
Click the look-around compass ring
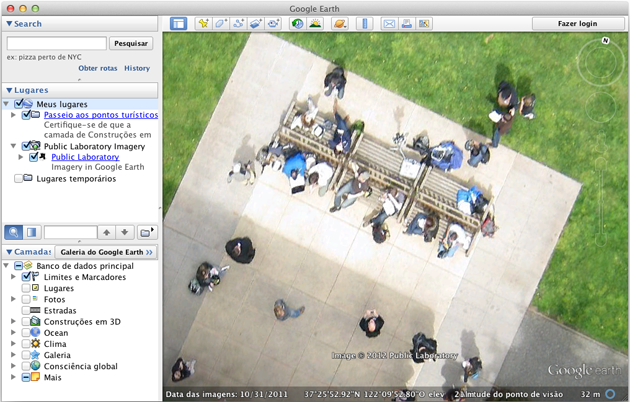click(x=600, y=63)
